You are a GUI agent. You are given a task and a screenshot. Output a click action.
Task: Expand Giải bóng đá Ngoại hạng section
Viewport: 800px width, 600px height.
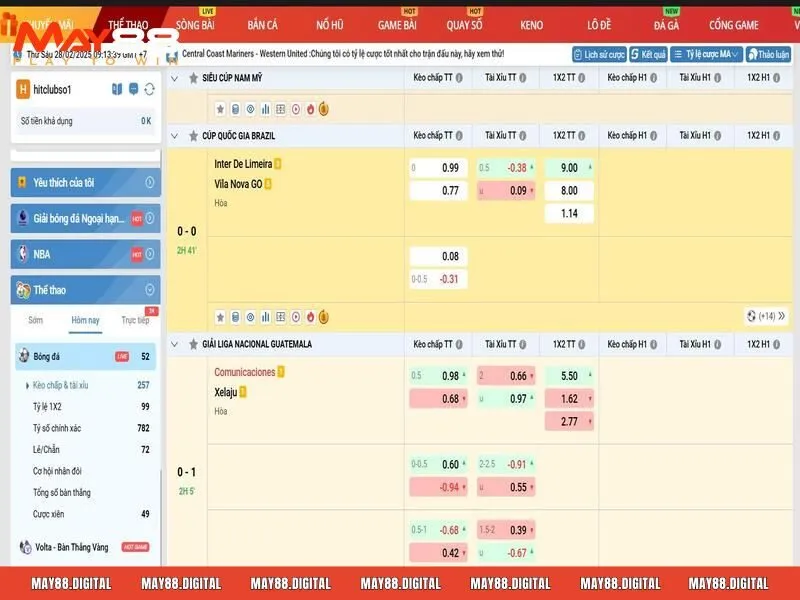click(86, 218)
